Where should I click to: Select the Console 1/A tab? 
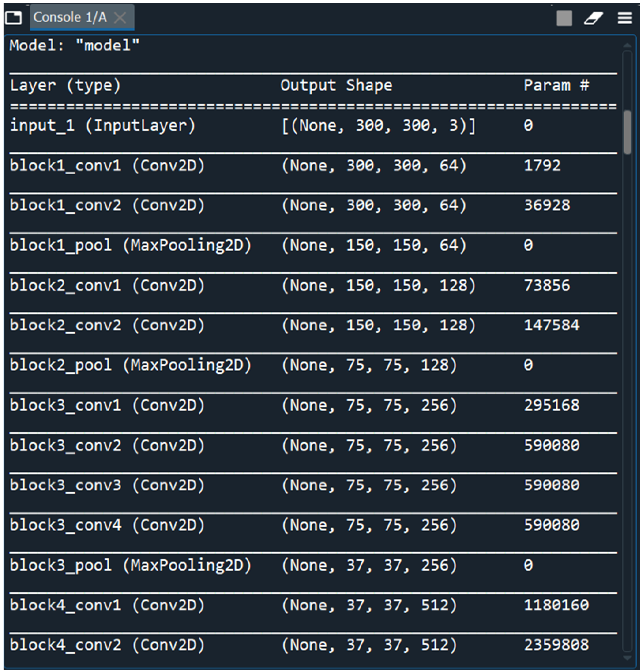[70, 17]
